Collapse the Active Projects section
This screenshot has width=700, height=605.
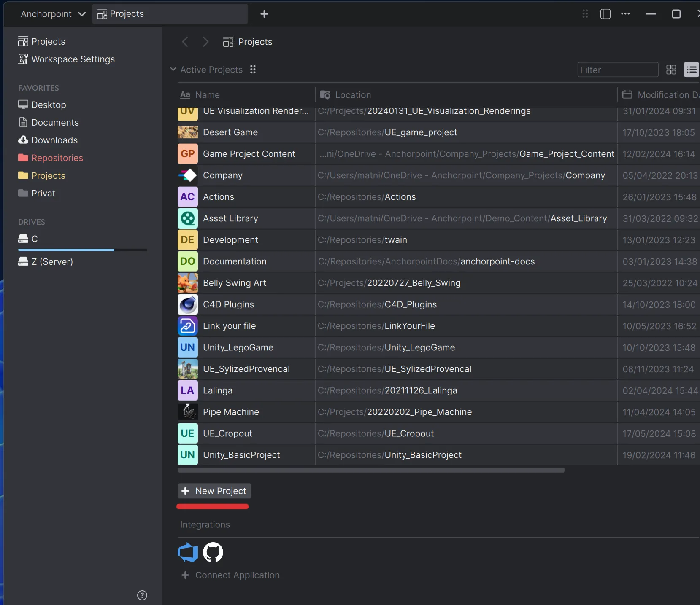[x=173, y=70]
